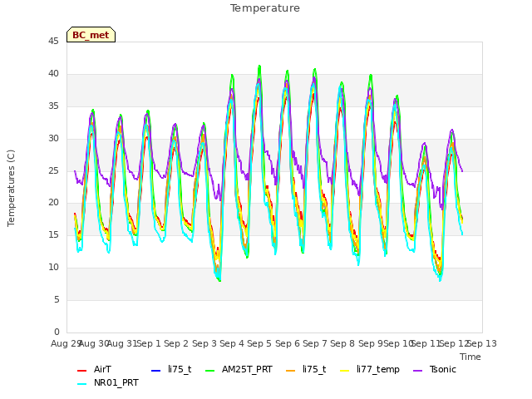Click the Sep 6 x-axis tick label

tap(288, 343)
